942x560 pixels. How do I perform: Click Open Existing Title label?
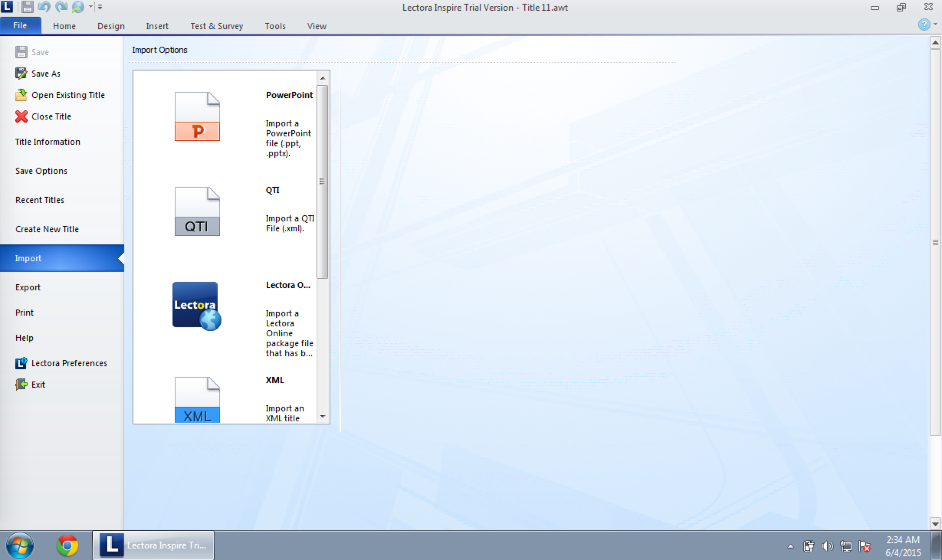pos(68,95)
